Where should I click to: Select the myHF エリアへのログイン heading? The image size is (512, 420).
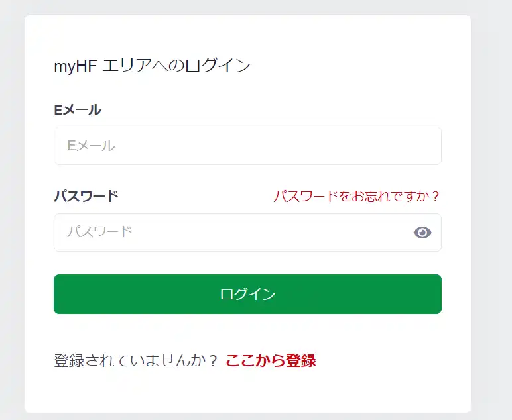[152, 66]
